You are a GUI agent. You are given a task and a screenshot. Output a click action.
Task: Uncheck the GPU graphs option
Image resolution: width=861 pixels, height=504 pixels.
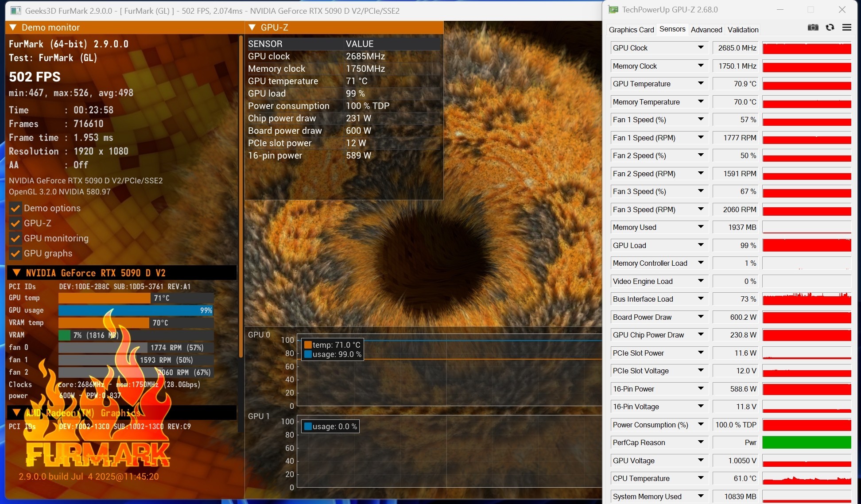pyautogui.click(x=15, y=253)
